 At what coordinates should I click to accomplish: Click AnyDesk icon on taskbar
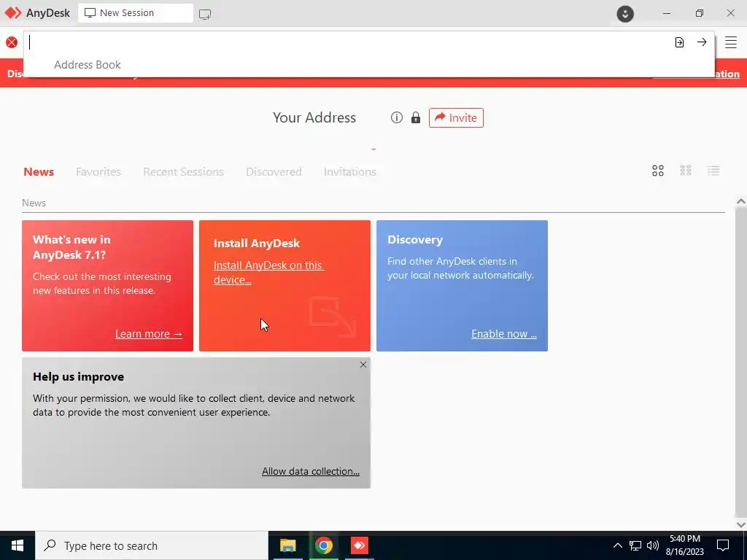359,545
